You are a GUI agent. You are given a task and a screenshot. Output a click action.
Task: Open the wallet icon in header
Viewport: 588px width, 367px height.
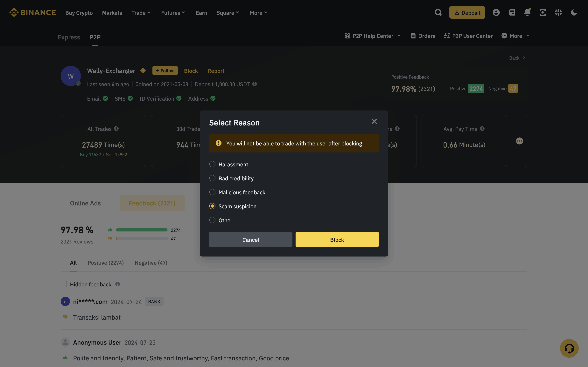(x=512, y=12)
